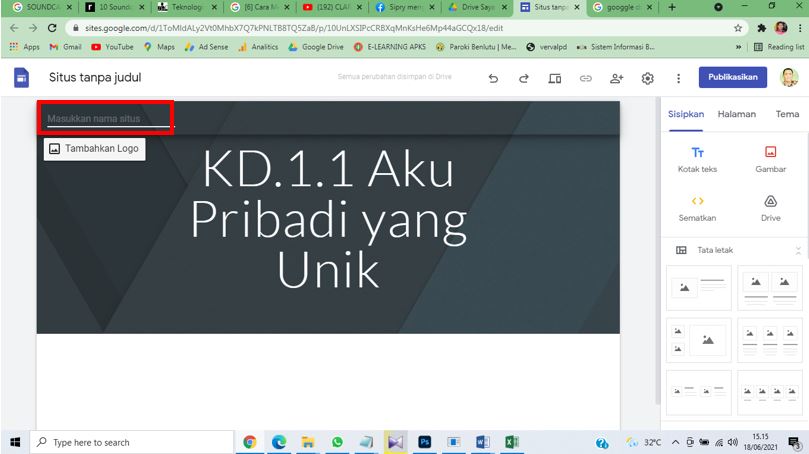
Task: Click the copy link icon
Action: [585, 78]
